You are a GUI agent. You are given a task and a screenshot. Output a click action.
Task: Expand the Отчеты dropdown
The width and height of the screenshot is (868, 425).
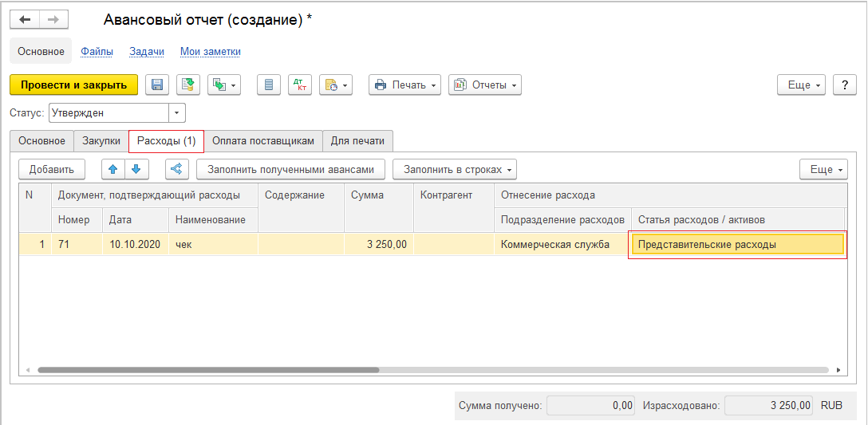point(485,85)
